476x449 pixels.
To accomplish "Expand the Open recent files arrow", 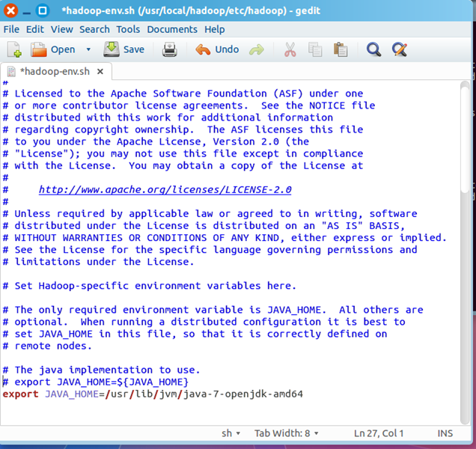I will pos(88,49).
